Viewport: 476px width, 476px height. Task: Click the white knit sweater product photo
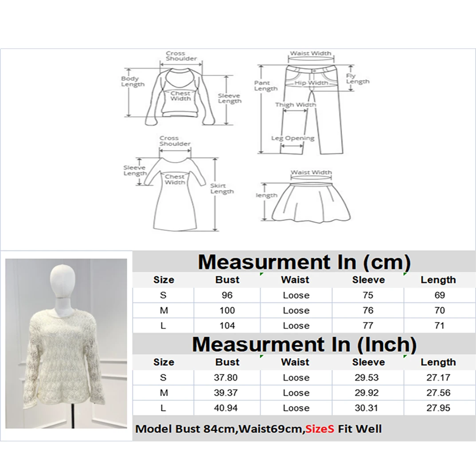[x=66, y=343]
